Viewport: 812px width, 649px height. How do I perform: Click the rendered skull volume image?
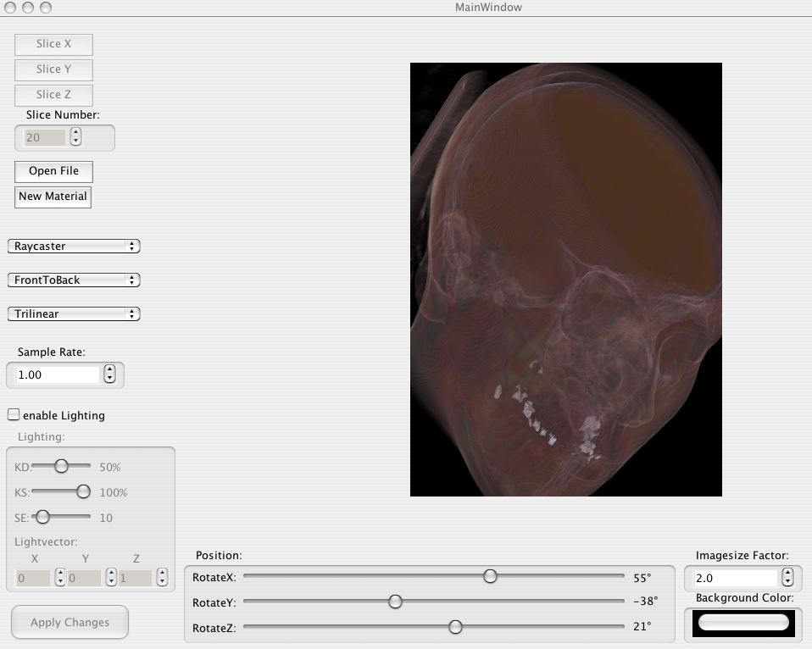pyautogui.click(x=566, y=280)
